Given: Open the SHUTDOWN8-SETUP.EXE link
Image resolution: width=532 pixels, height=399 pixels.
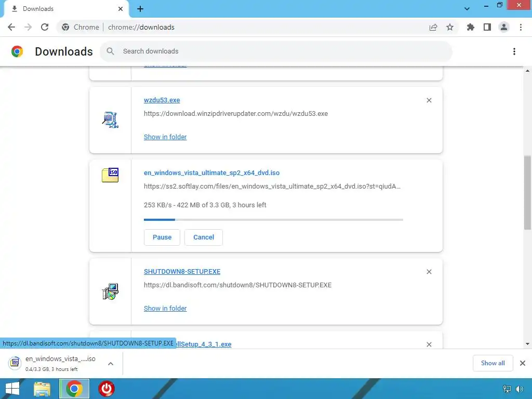Looking at the screenshot, I should point(182,271).
